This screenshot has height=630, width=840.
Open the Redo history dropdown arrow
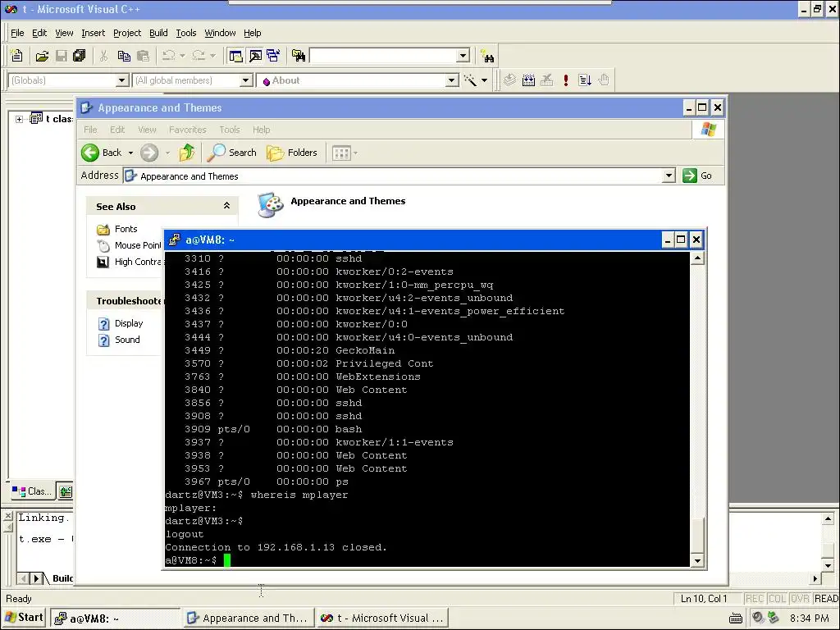tap(212, 56)
